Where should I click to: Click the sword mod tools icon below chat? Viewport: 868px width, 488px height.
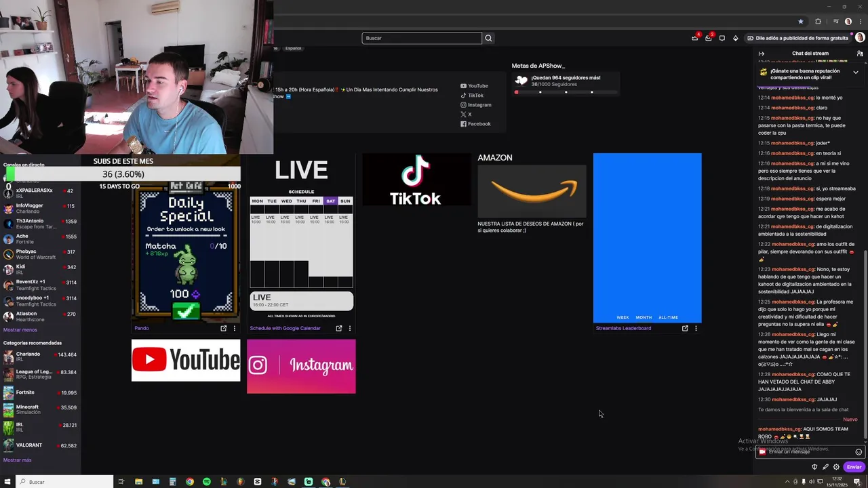pyautogui.click(x=825, y=467)
